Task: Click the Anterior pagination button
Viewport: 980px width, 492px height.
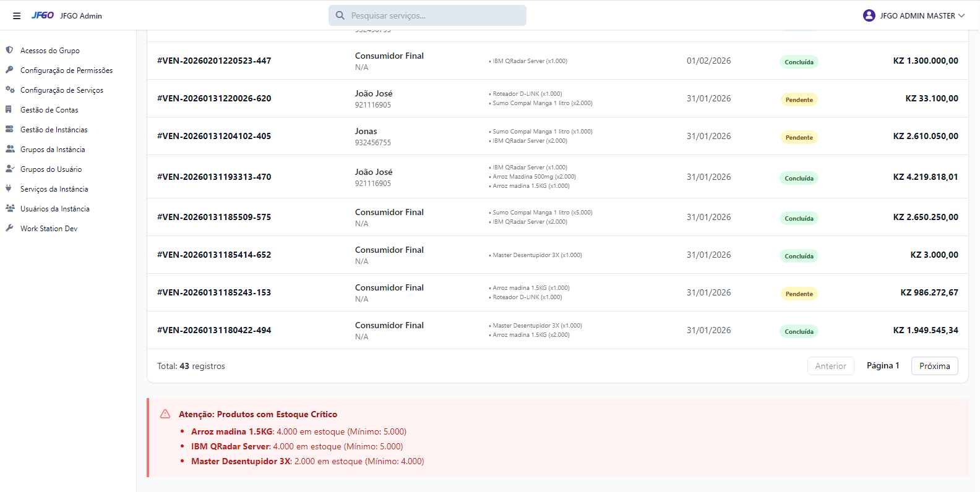Action: [x=830, y=366]
